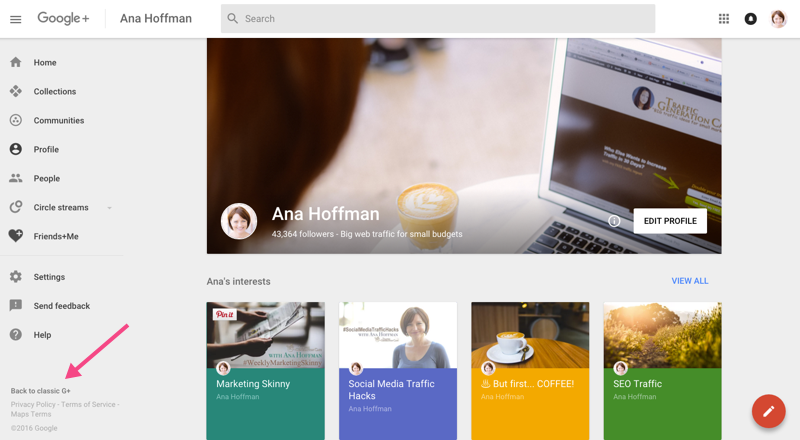This screenshot has width=800, height=440.
Task: Click the Collections diamond icon
Action: 16,91
